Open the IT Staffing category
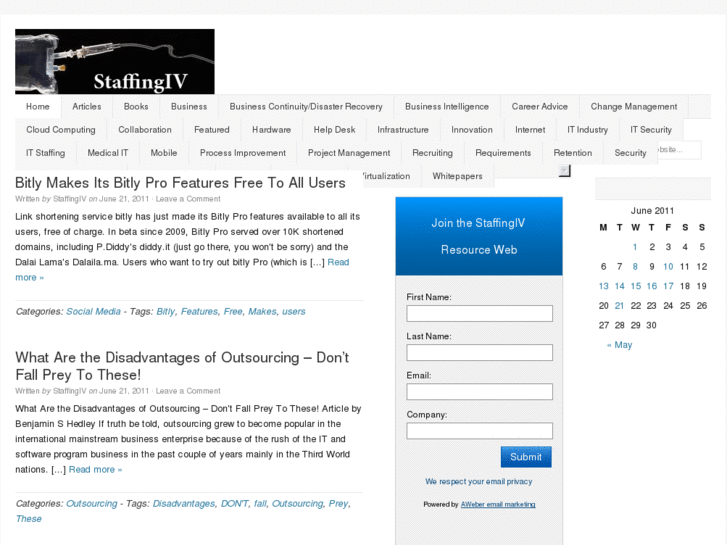This screenshot has height=545, width=727. 45,153
